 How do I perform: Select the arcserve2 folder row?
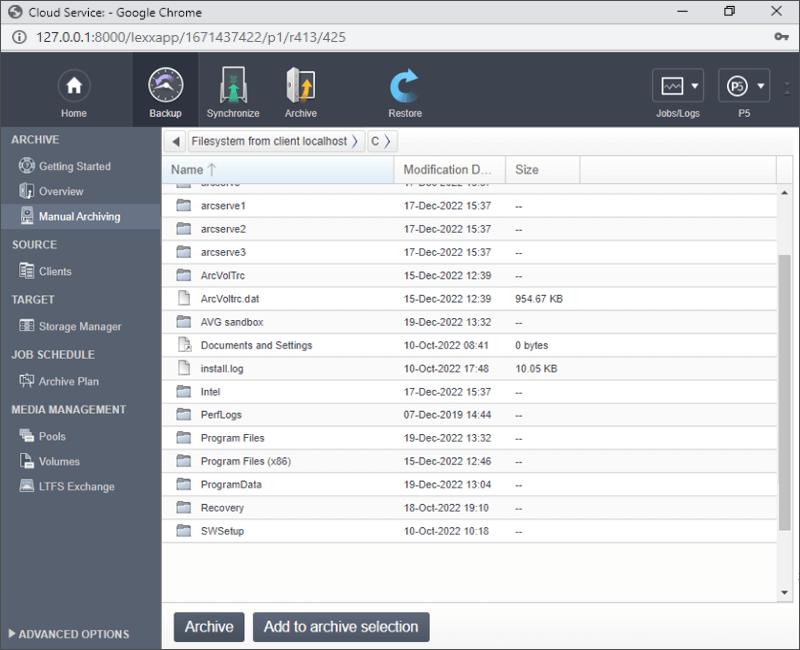469,229
